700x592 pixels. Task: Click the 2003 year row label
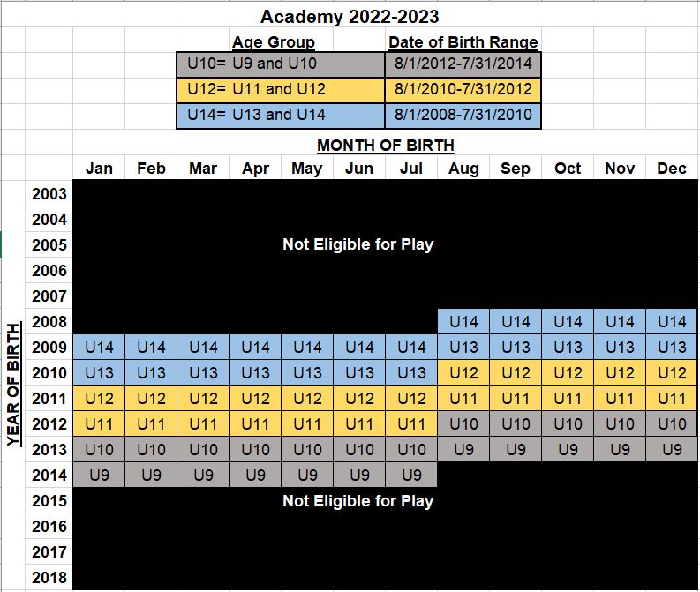(x=49, y=194)
